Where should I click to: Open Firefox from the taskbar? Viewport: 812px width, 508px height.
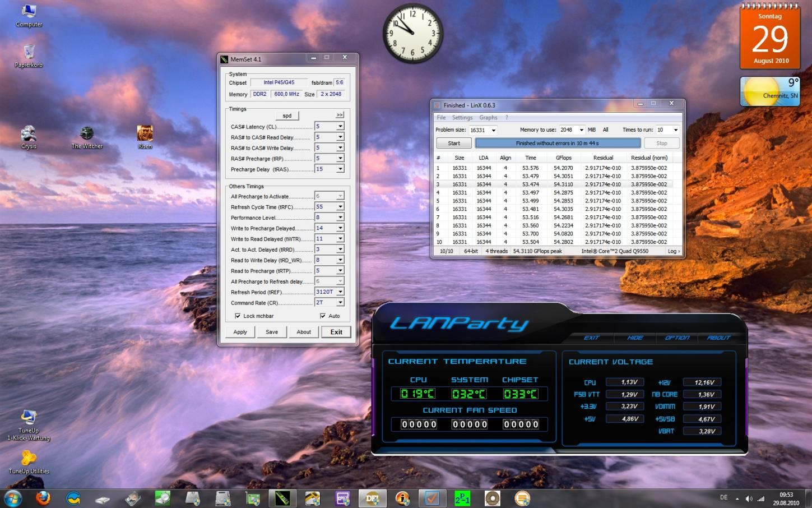43,498
